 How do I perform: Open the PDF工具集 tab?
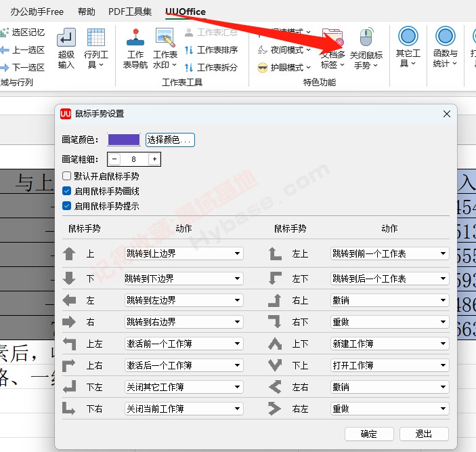(130, 12)
